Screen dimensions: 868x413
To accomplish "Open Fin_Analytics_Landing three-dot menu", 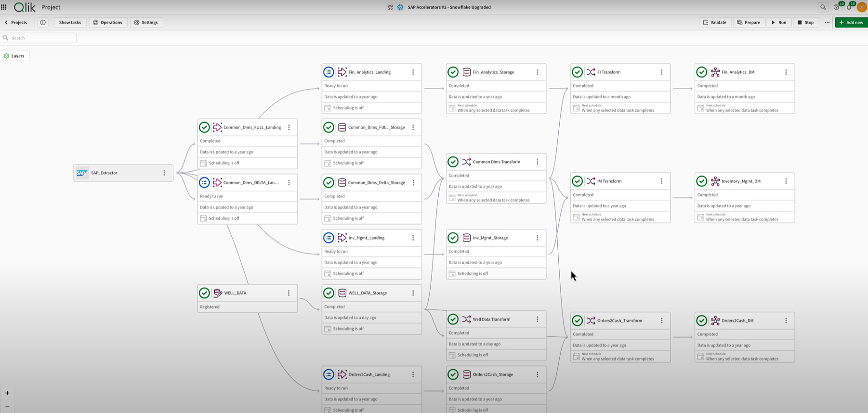I will [413, 72].
